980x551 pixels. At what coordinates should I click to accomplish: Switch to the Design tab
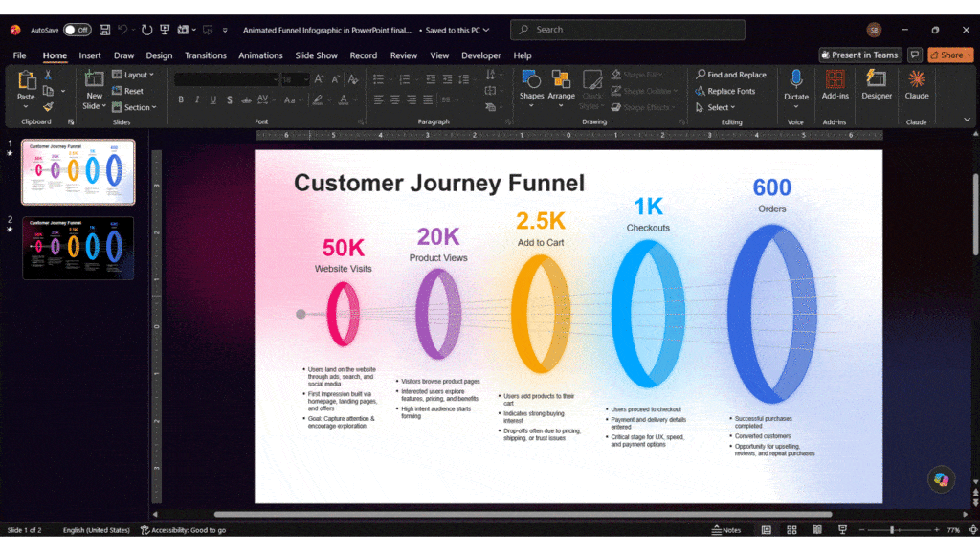click(160, 55)
